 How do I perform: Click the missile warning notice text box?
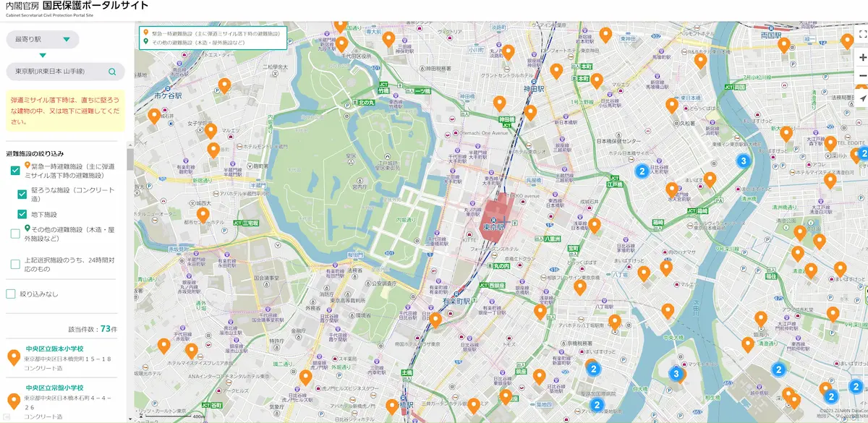(65, 110)
